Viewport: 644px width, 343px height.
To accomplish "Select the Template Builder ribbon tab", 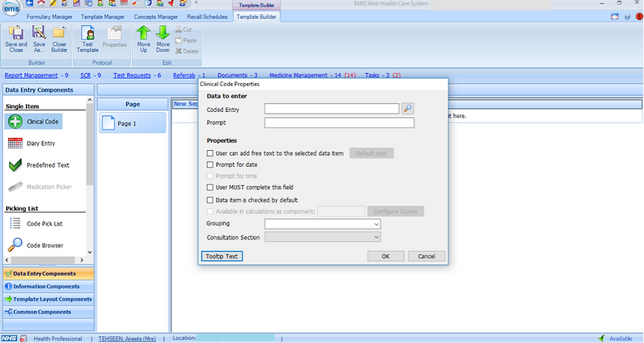I will click(256, 17).
